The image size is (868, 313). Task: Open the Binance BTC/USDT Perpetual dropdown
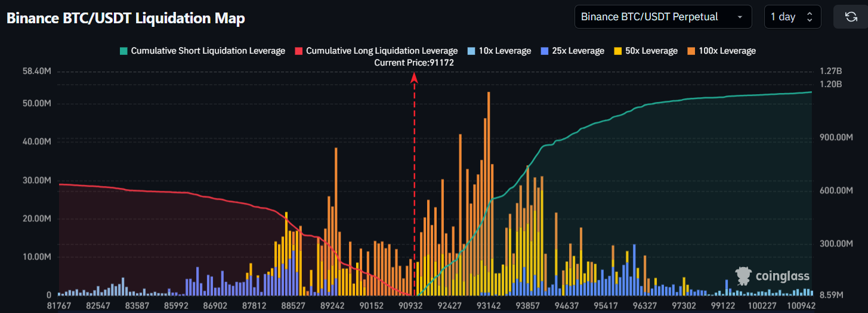click(x=662, y=17)
